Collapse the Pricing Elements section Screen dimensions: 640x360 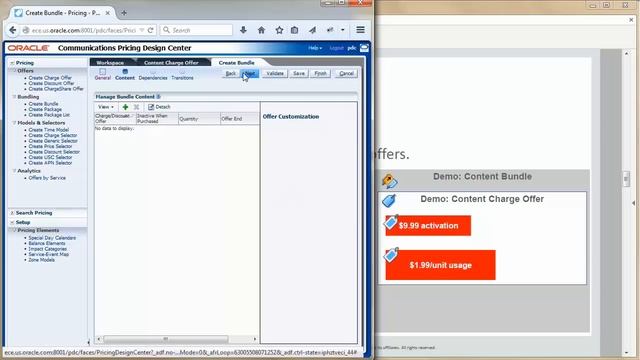tap(14, 231)
